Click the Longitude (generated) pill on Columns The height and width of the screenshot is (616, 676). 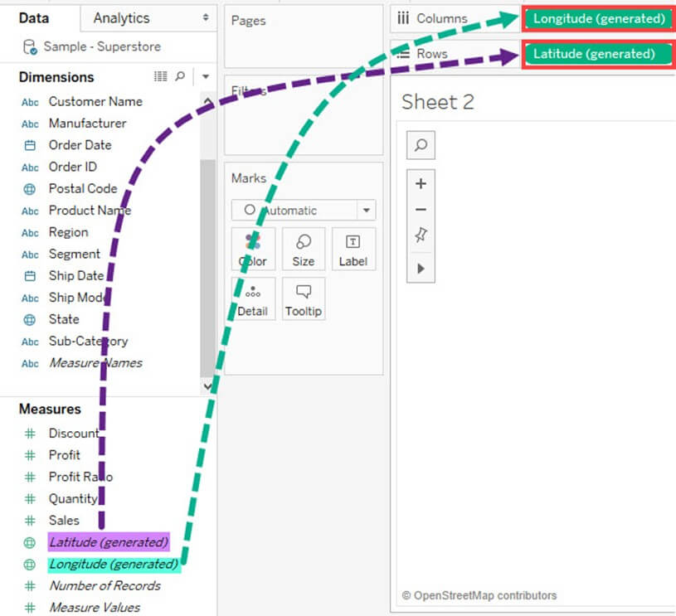click(x=598, y=18)
